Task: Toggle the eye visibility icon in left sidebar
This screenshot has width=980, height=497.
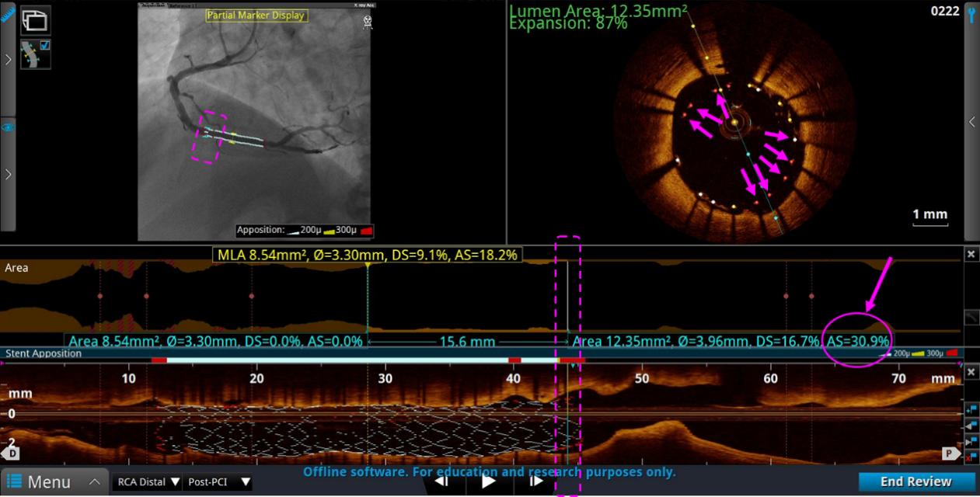Action: [x=8, y=128]
